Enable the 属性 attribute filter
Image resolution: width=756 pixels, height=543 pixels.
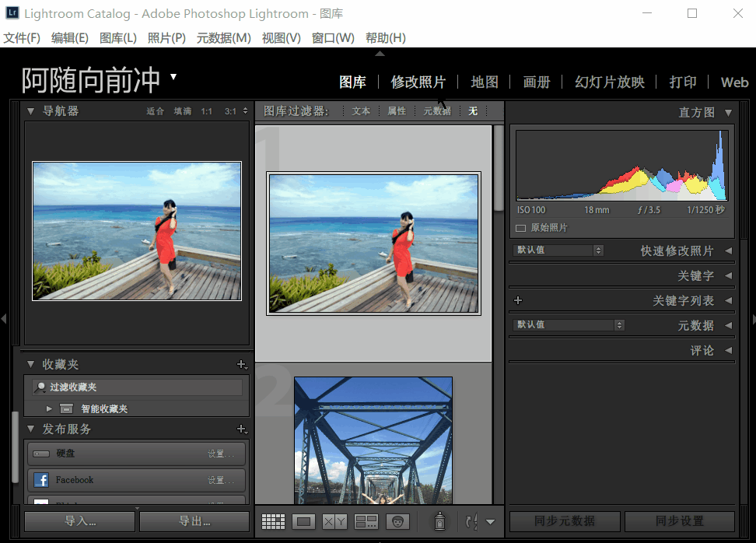397,111
